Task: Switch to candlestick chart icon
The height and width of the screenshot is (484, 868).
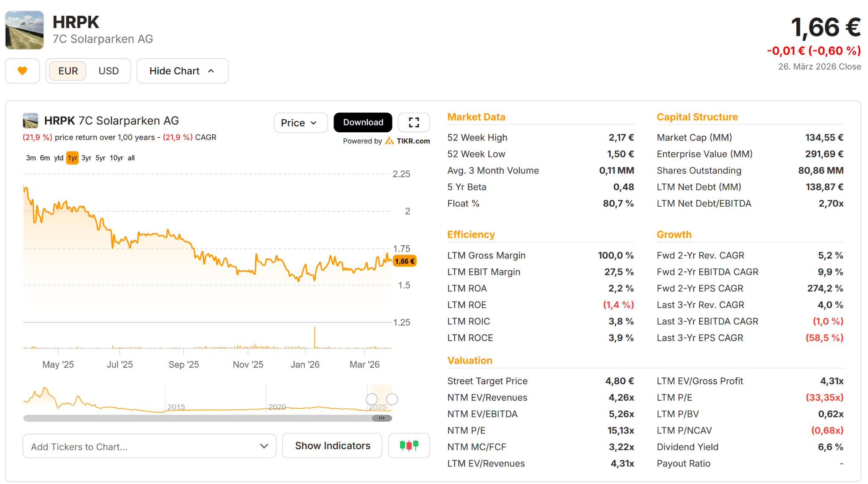Action: [x=409, y=445]
